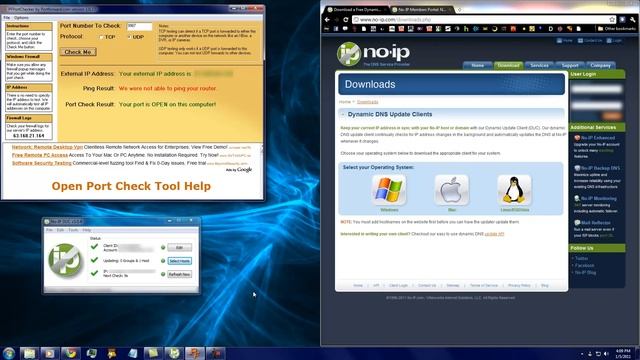The height and width of the screenshot is (360, 640).
Task: Click the Facebook link under Follow Us
Action: (584, 265)
